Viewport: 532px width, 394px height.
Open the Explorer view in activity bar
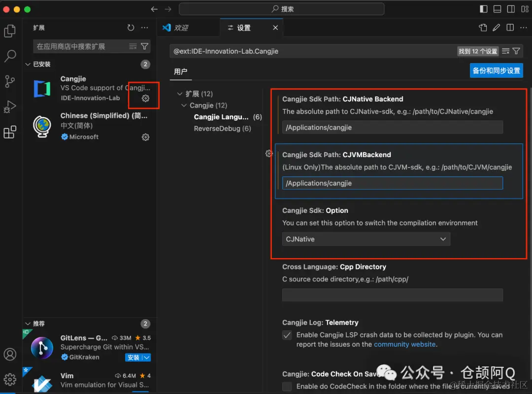pos(10,31)
